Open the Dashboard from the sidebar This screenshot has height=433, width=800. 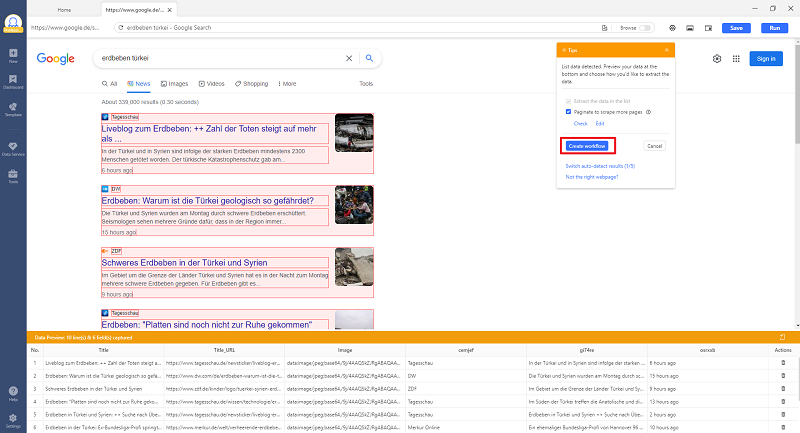coord(13,82)
